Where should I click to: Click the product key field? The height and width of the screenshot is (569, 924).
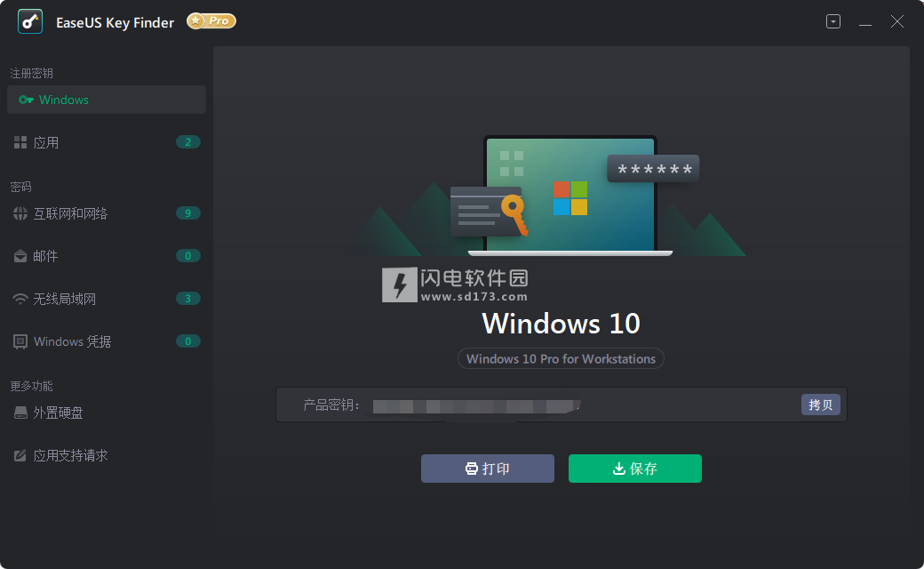[561, 405]
